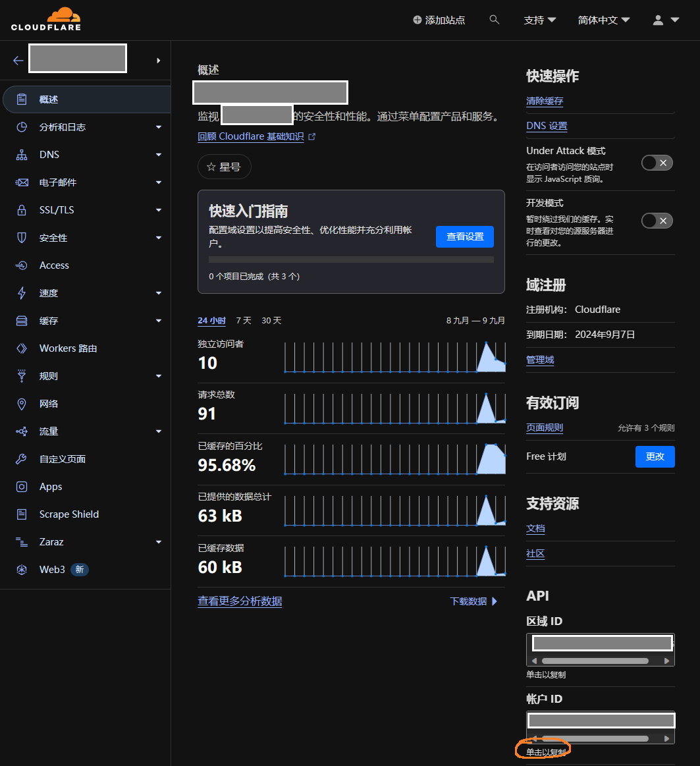The height and width of the screenshot is (766, 700).
Task: Click the Scrape Shield icon in sidebar
Action: coord(22,514)
